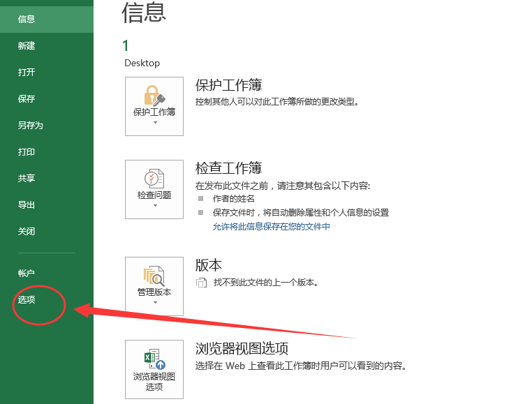Click the lock-and-key Protect Workbook icon
Viewport: 532px width, 404px height.
point(154,96)
